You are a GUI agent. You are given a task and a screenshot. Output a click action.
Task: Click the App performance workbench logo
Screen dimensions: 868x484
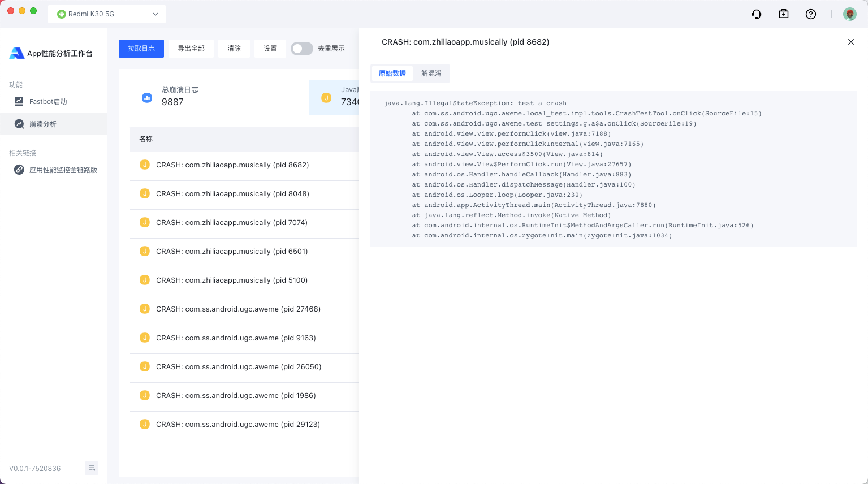click(x=17, y=53)
